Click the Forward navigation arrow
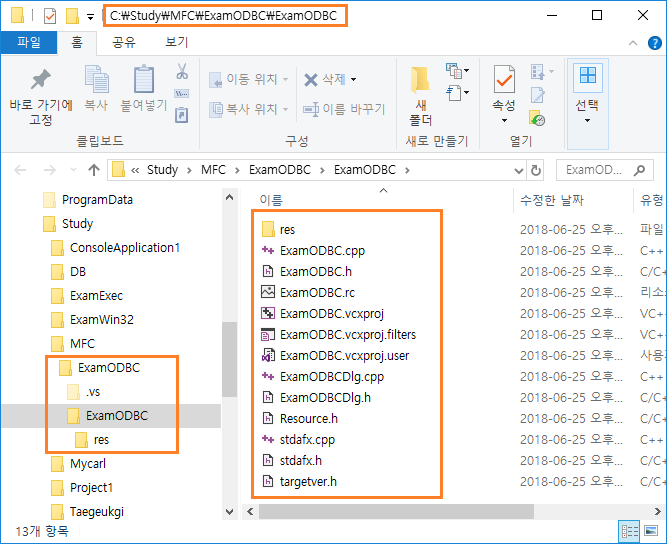Viewport: 667px width, 544px height. (x=49, y=170)
